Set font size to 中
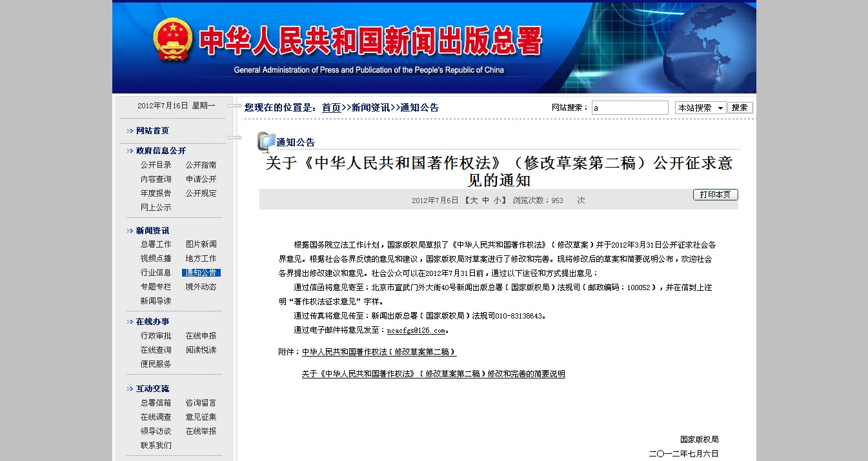The height and width of the screenshot is (461, 868). pyautogui.click(x=485, y=201)
